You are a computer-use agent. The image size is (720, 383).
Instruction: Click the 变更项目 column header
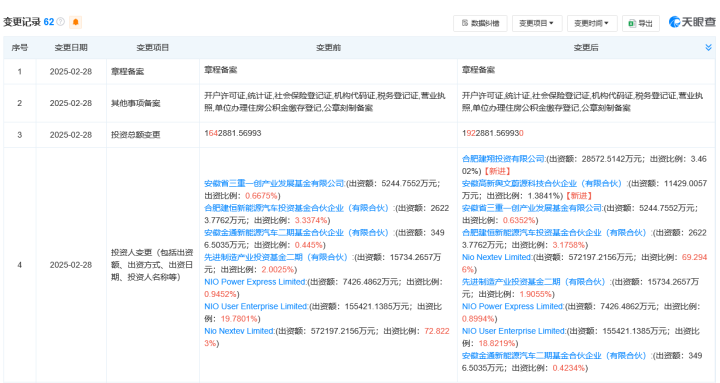(152, 48)
